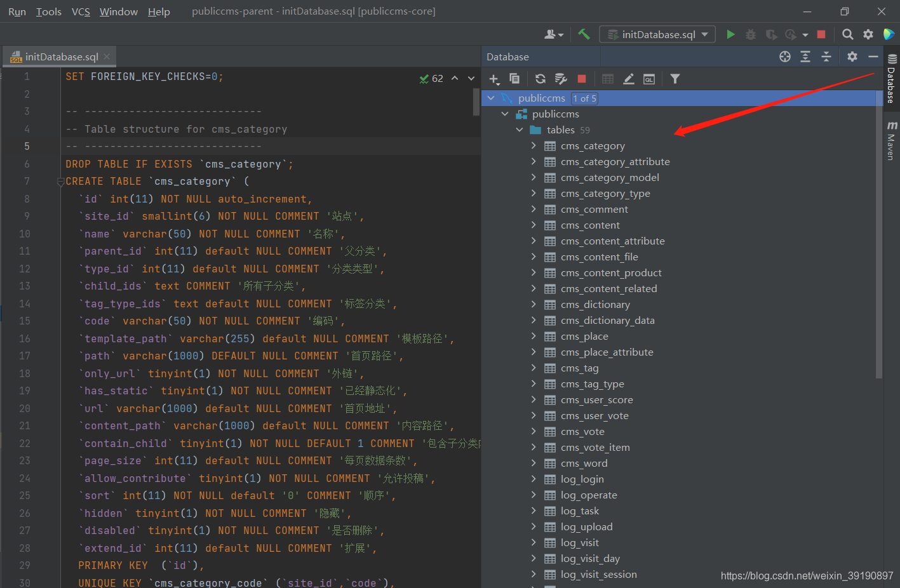The image size is (900, 588).
Task: Click Collapse All in Database panel
Action: 826,57
